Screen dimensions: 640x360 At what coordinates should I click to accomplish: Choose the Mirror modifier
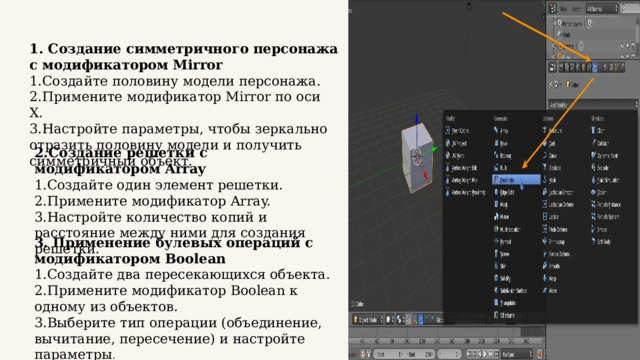(x=502, y=217)
